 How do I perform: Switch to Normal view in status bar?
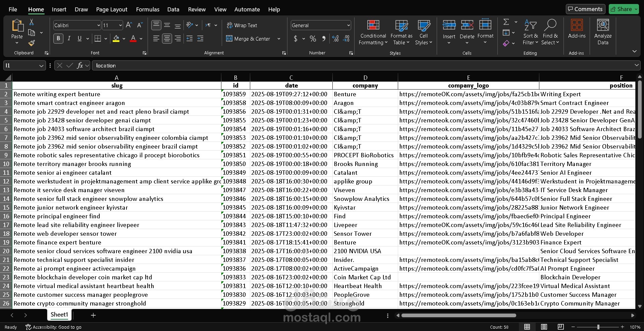tap(527, 327)
